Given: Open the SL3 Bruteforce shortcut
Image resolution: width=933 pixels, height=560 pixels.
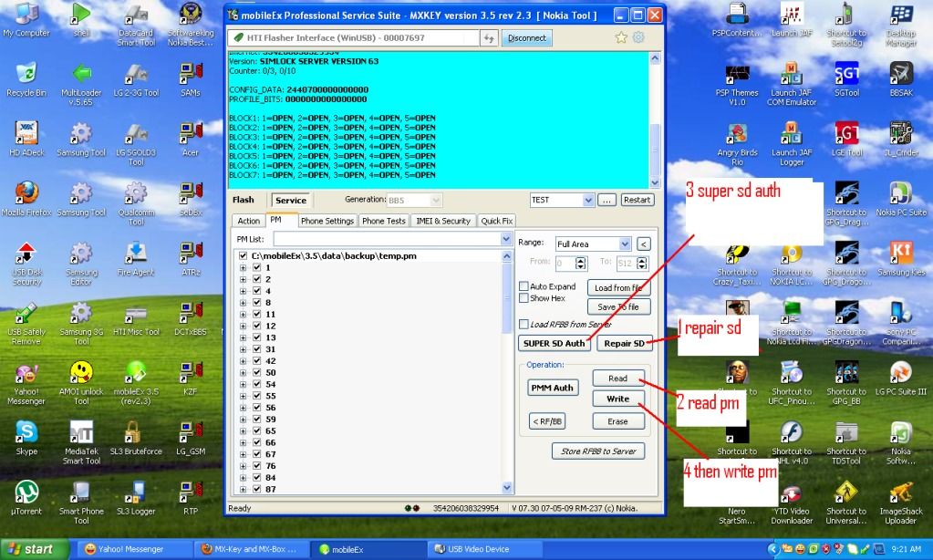Looking at the screenshot, I should 136,438.
